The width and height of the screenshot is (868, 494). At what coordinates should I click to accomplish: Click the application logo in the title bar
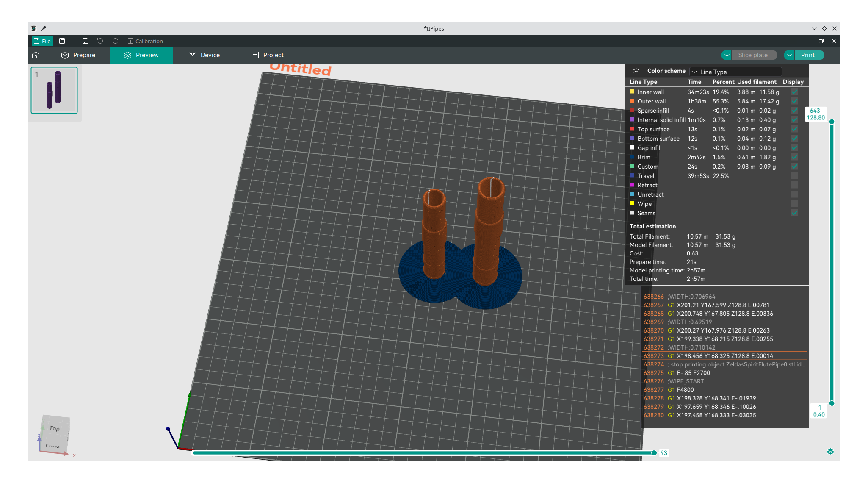(x=33, y=28)
